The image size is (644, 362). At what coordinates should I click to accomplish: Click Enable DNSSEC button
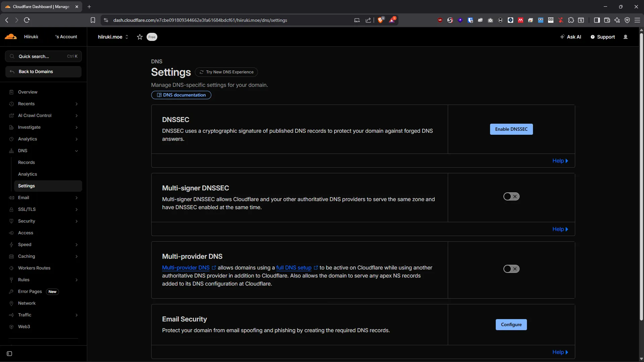pos(511,129)
